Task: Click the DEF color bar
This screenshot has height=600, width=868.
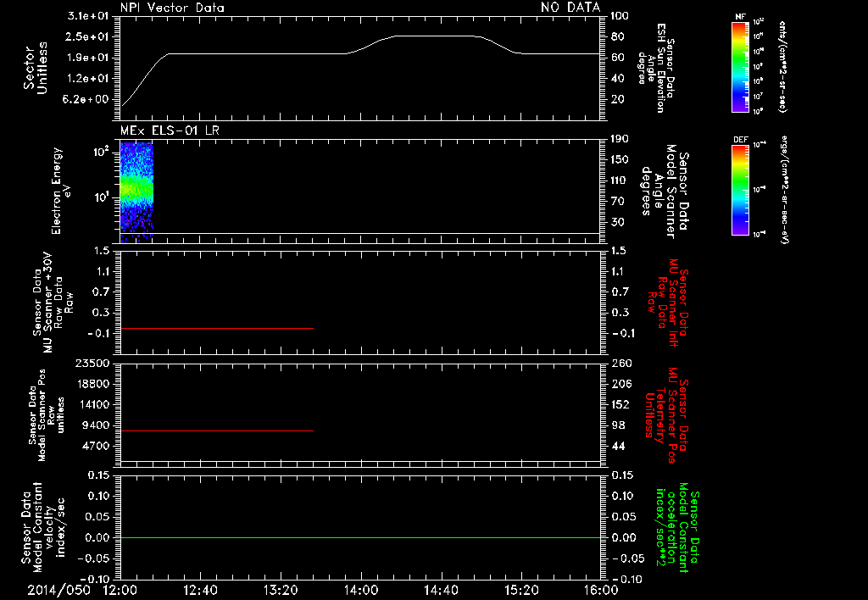Action: pyautogui.click(x=741, y=189)
